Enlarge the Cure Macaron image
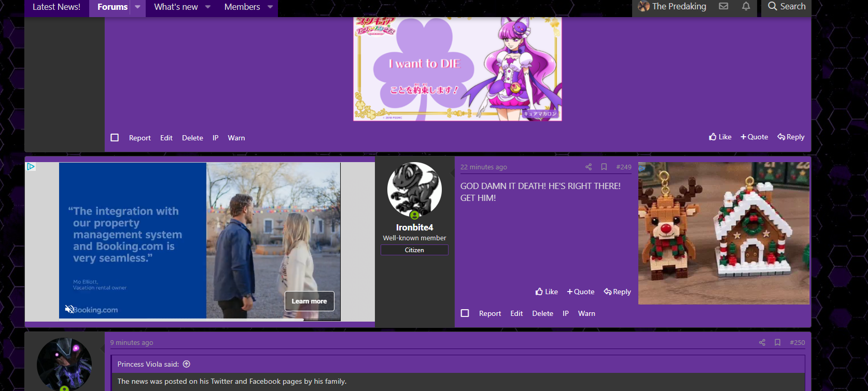Image resolution: width=868 pixels, height=391 pixels. point(457,69)
